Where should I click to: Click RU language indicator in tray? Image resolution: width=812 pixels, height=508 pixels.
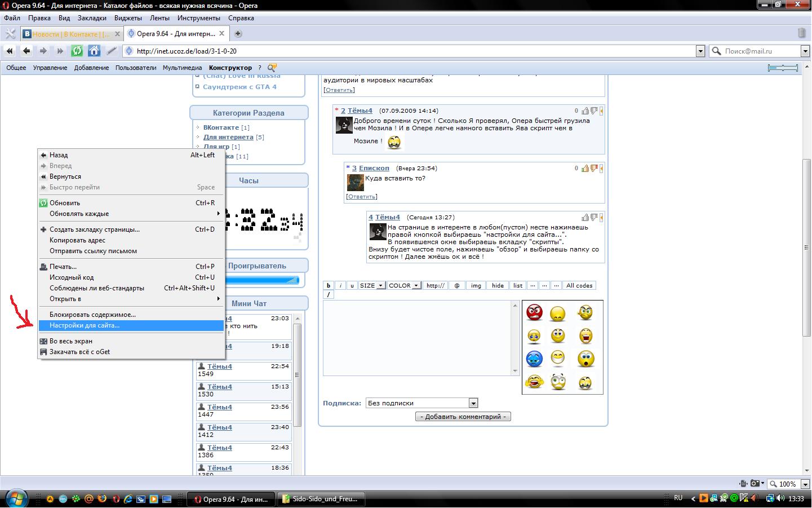coord(678,498)
